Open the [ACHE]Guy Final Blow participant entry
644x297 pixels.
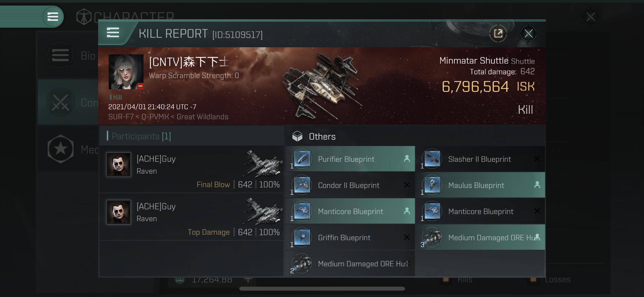[x=192, y=169]
